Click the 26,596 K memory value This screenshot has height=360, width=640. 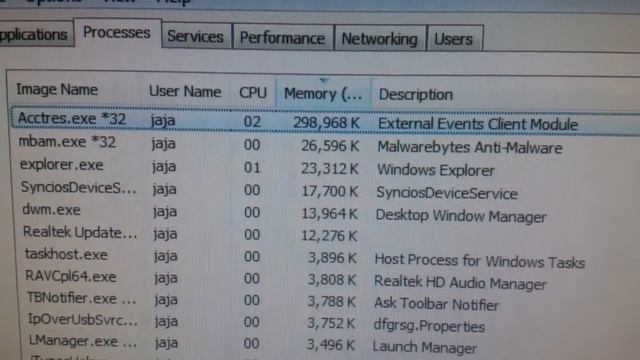pyautogui.click(x=330, y=146)
